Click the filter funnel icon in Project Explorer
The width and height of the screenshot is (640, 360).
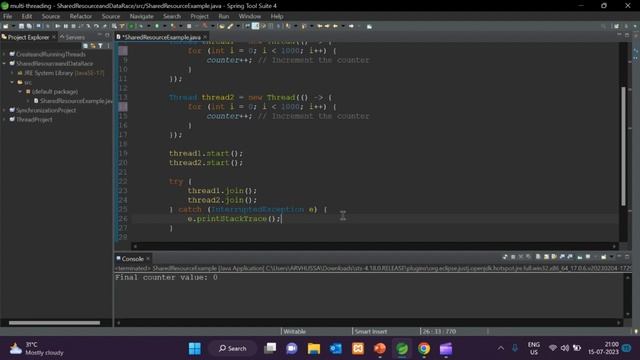(100, 46)
